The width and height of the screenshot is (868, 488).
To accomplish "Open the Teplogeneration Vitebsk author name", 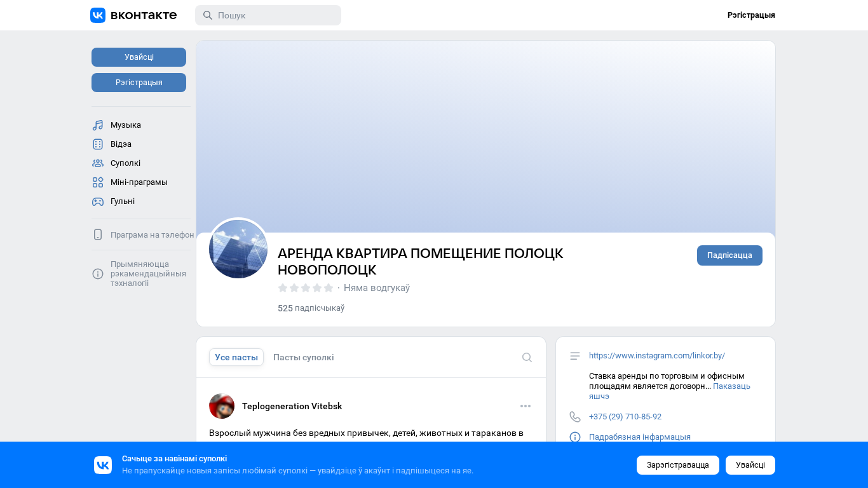I will 292,406.
